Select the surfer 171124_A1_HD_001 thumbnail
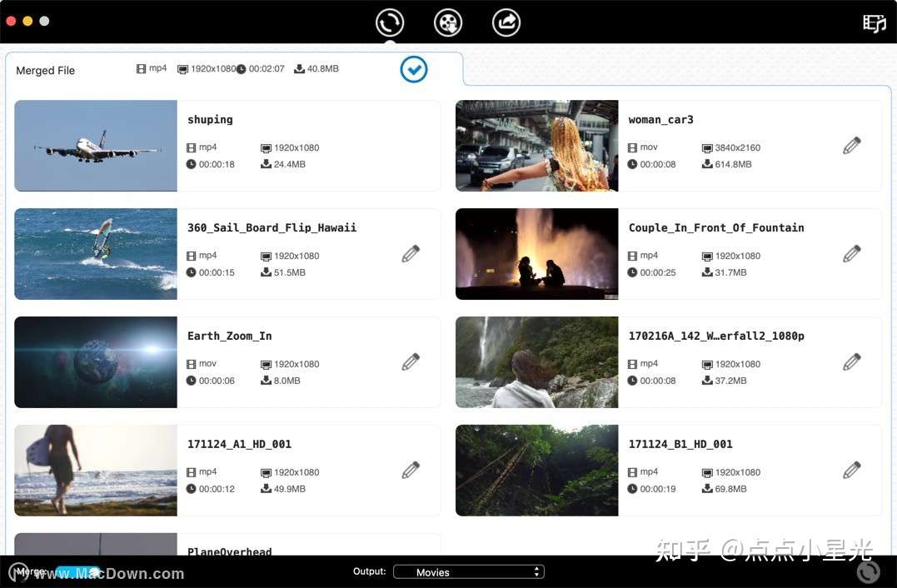This screenshot has width=897, height=588. [x=96, y=471]
